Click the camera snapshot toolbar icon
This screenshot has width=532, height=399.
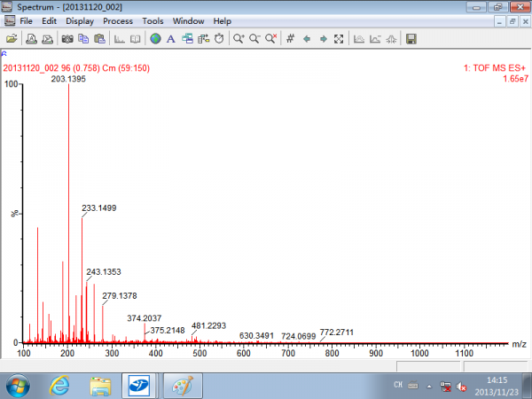pos(66,39)
